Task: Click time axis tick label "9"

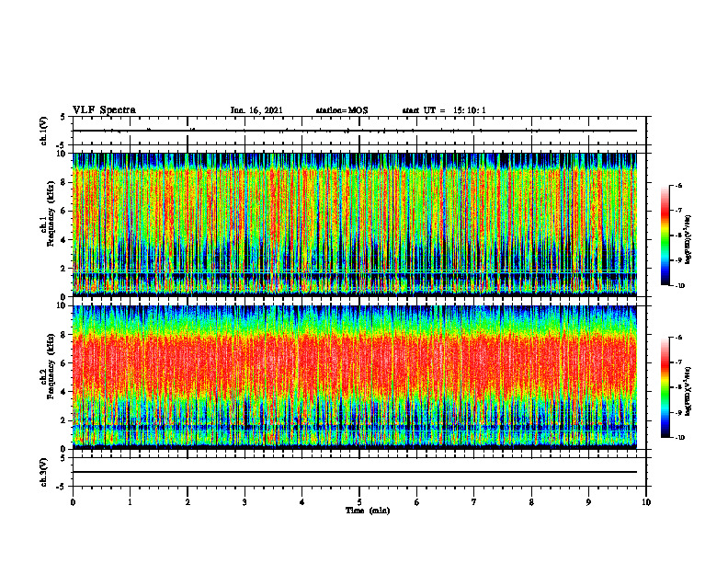Action: tap(588, 502)
